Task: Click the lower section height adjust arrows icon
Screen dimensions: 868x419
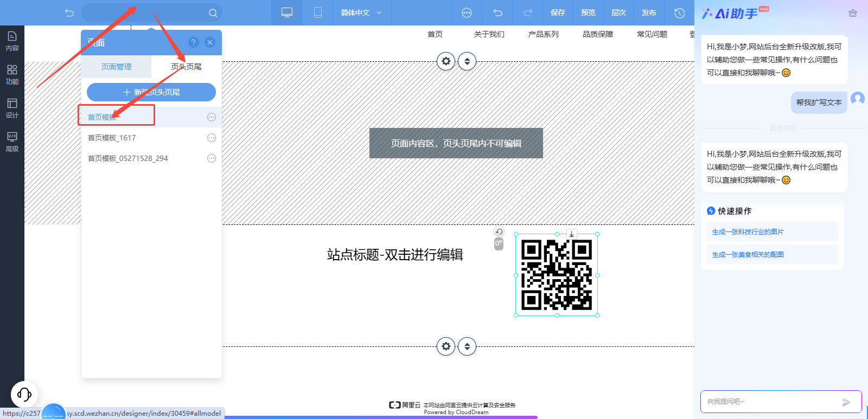Action: pyautogui.click(x=467, y=346)
